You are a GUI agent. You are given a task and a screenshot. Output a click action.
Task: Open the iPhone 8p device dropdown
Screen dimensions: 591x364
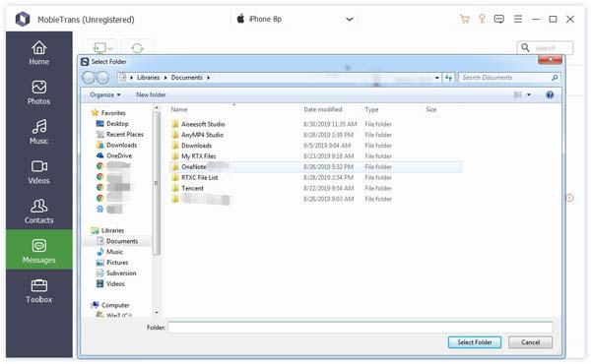(350, 20)
